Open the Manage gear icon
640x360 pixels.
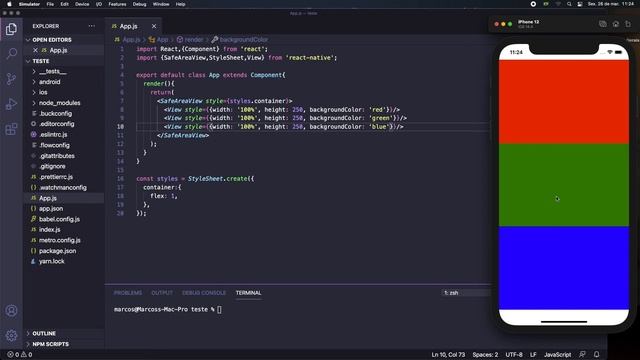tap(11, 336)
